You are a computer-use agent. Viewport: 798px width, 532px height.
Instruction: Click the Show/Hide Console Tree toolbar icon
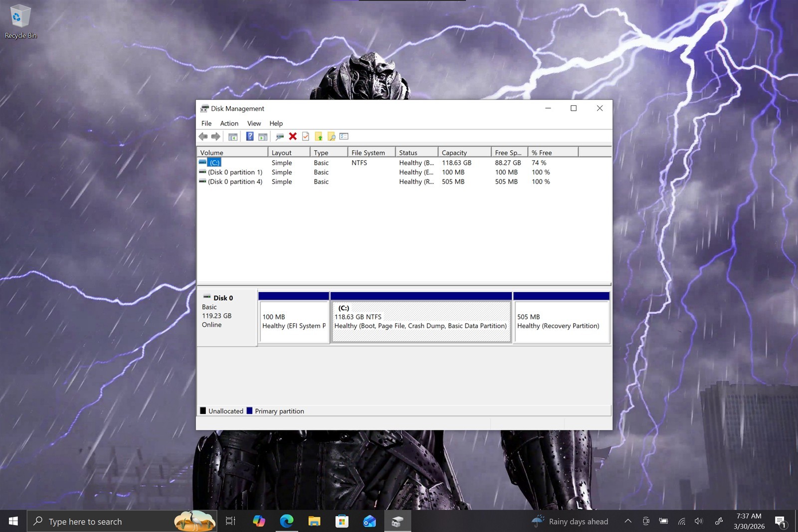click(x=233, y=137)
